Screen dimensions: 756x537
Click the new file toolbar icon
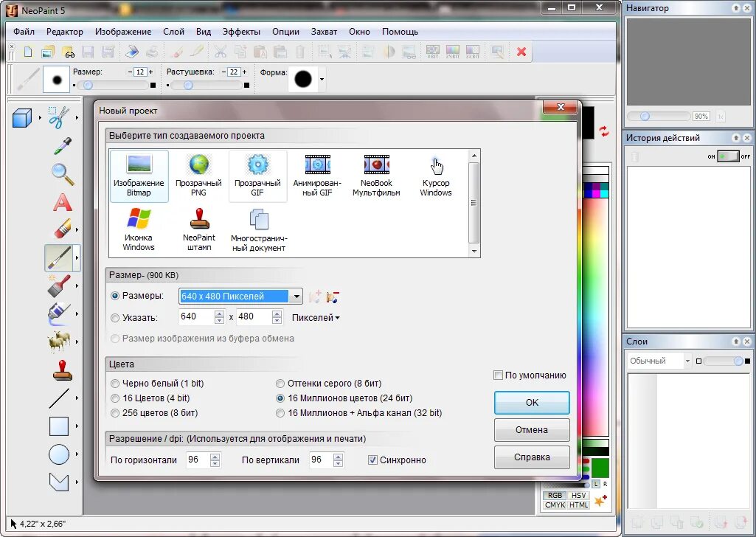[28, 52]
